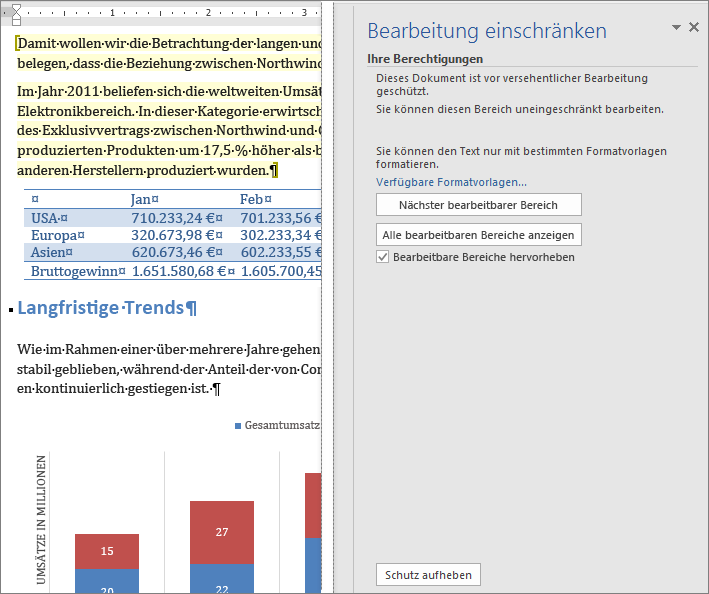Click the Bruttogewinn row label cell
This screenshot has width=709, height=594.
click(x=78, y=271)
